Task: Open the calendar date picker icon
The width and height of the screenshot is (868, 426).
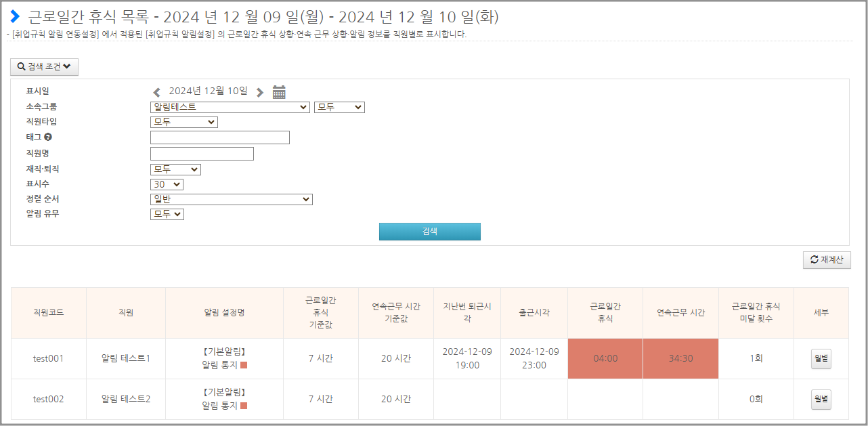Action: (279, 92)
